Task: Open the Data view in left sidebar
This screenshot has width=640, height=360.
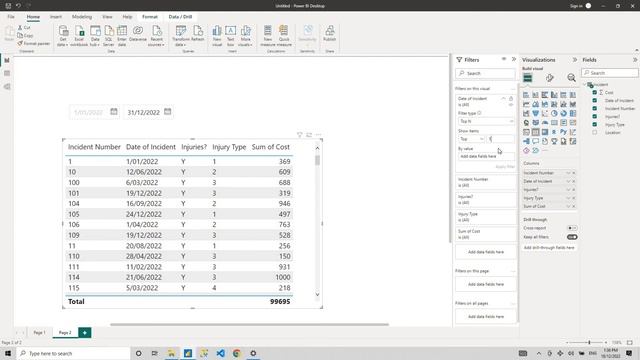Action: [x=7, y=73]
